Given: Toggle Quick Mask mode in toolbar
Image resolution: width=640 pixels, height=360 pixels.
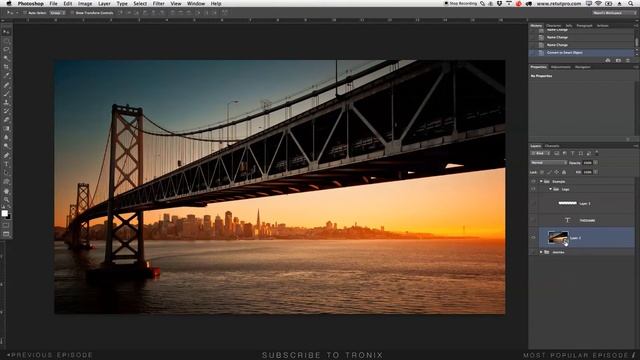Looking at the screenshot, I should (6, 225).
